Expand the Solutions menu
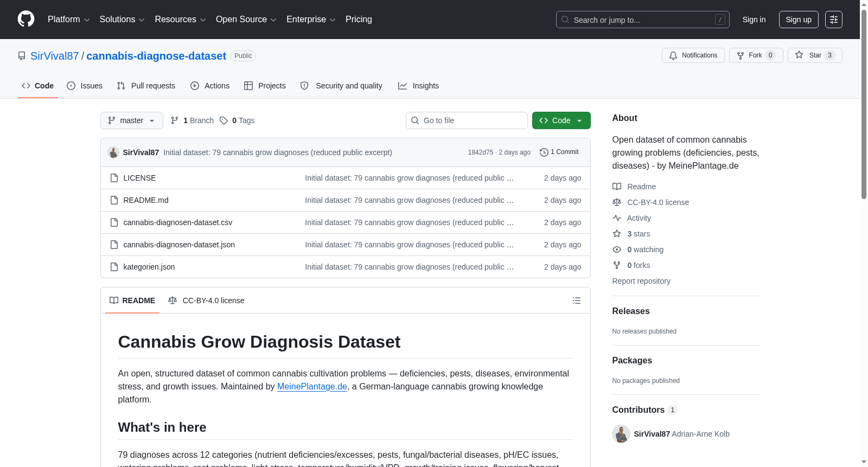Screen dimensions: 868x467 point(122,20)
